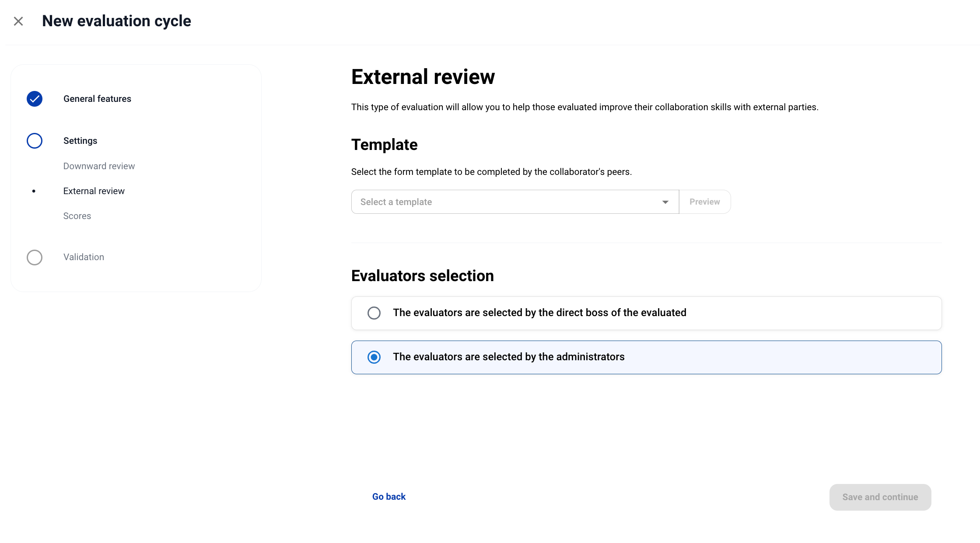Image resolution: width=980 pixels, height=543 pixels.
Task: Click the Go back link
Action: [x=388, y=497]
